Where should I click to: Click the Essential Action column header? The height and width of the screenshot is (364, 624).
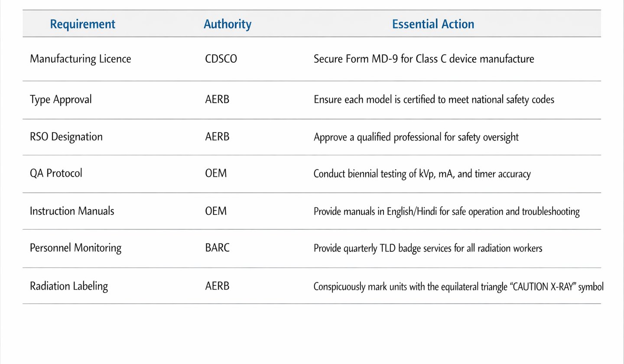433,24
